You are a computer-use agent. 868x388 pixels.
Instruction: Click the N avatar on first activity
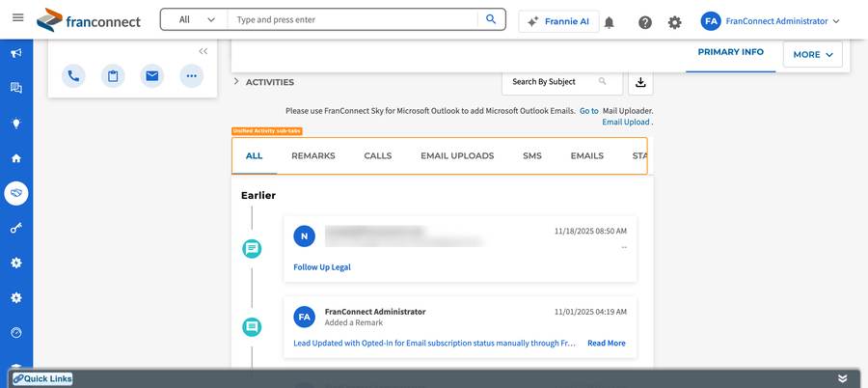(x=305, y=236)
